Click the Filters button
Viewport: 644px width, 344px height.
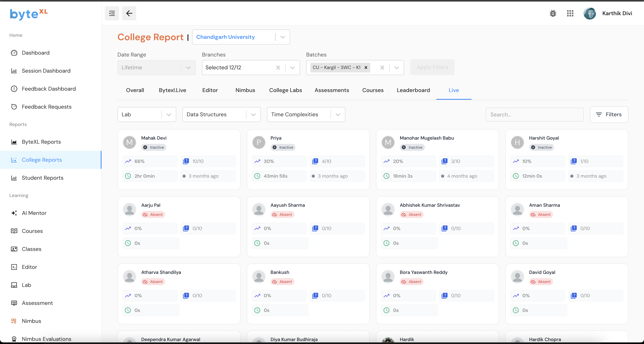[x=609, y=114]
